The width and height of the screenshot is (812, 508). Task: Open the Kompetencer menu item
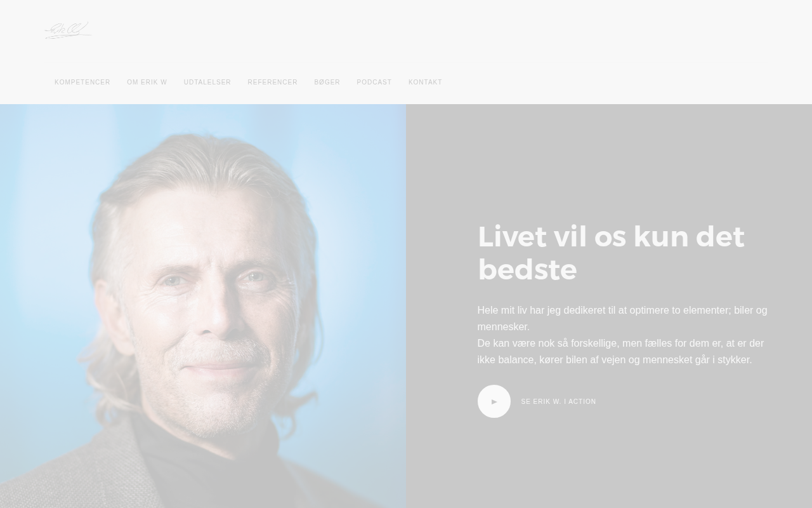(x=82, y=83)
